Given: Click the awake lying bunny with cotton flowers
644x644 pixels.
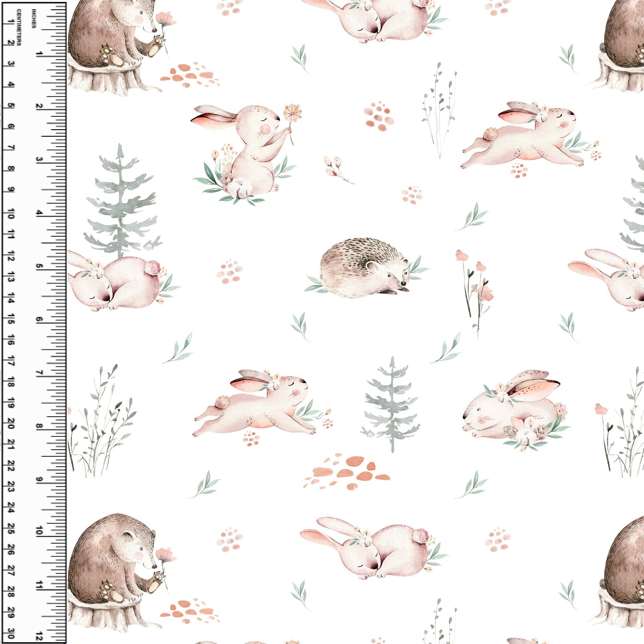Looking at the screenshot, I should point(516,410).
